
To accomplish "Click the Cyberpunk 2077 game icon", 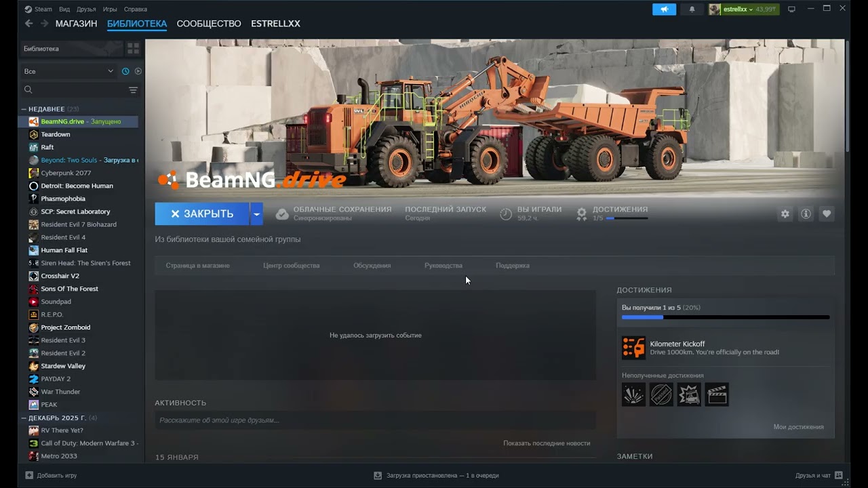I will [x=34, y=173].
